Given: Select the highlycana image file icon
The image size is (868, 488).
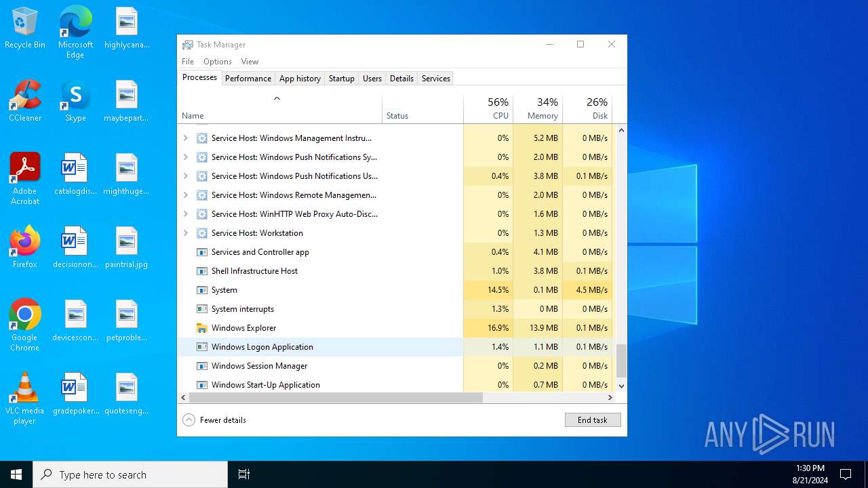Looking at the screenshot, I should 127,28.
